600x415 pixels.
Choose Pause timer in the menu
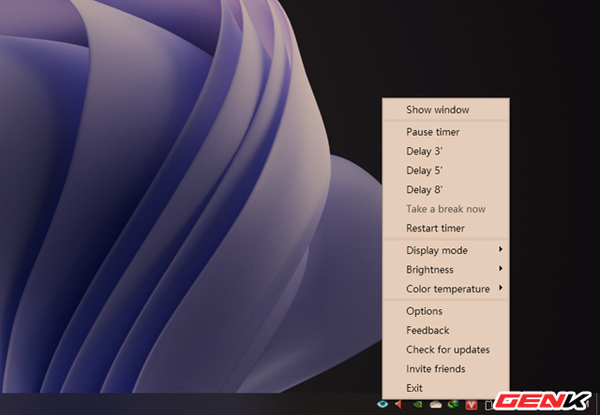pyautogui.click(x=432, y=131)
